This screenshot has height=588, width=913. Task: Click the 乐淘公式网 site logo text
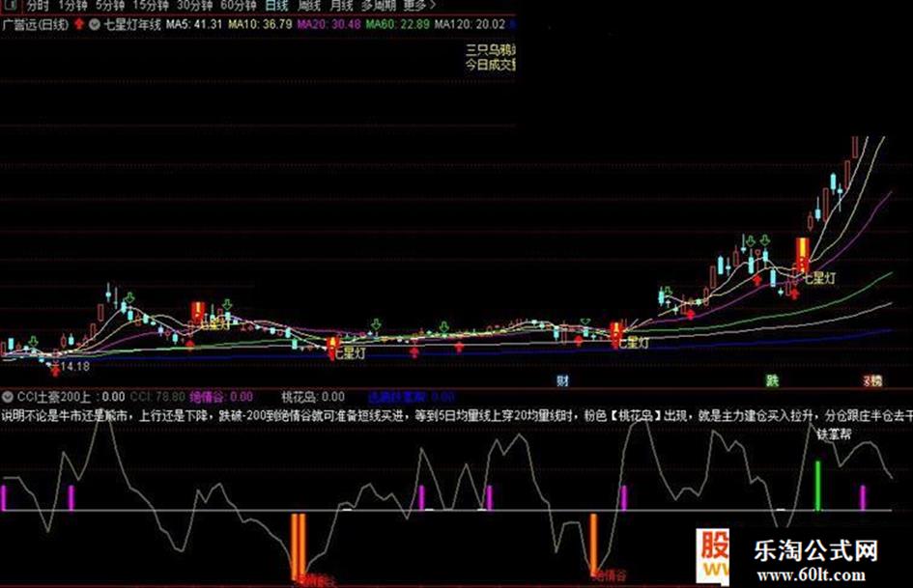pos(815,550)
